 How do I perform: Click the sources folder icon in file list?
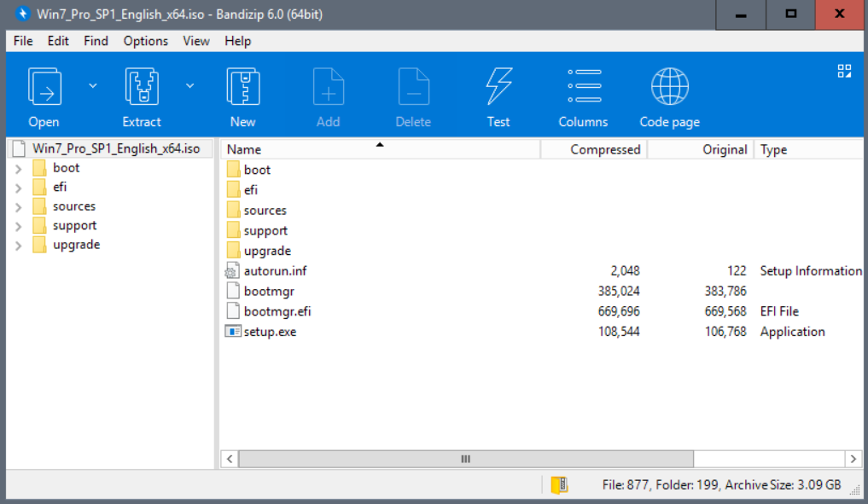[233, 210]
